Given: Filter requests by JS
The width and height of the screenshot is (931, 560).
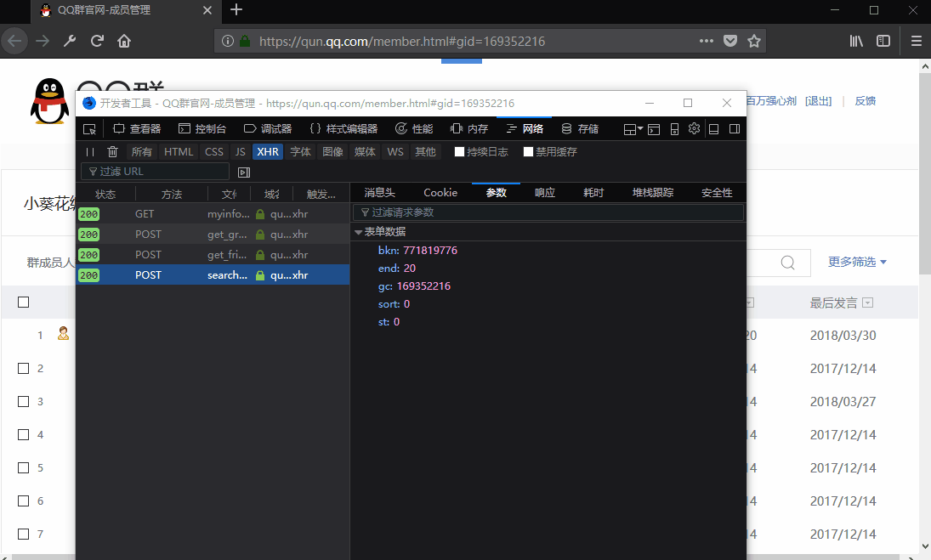Looking at the screenshot, I should (240, 152).
